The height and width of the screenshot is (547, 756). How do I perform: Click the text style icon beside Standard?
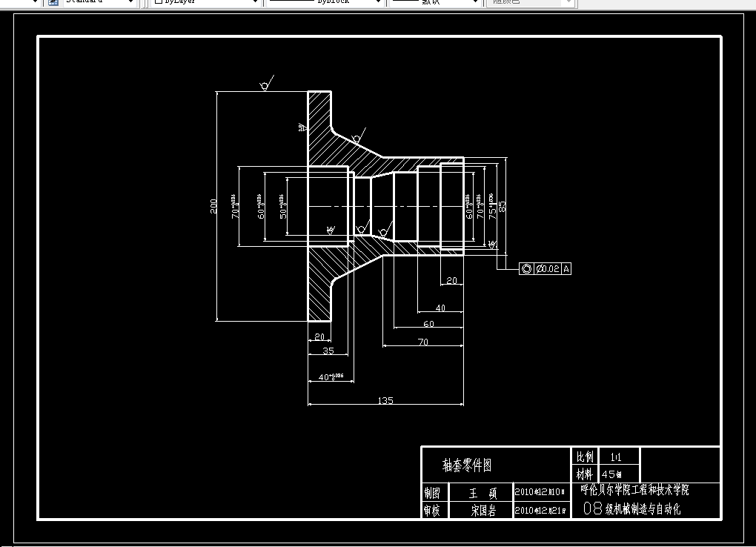(x=53, y=2)
